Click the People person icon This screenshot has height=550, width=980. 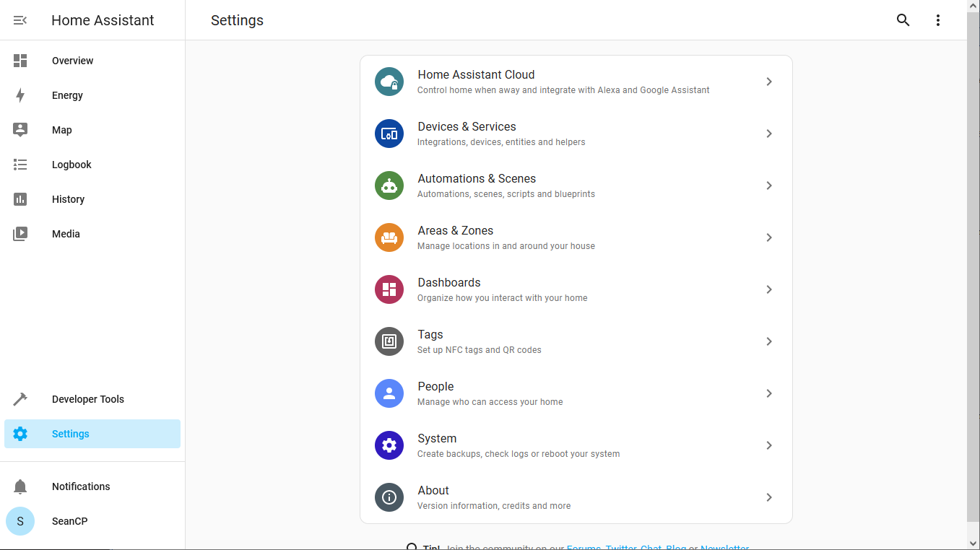pyautogui.click(x=389, y=393)
